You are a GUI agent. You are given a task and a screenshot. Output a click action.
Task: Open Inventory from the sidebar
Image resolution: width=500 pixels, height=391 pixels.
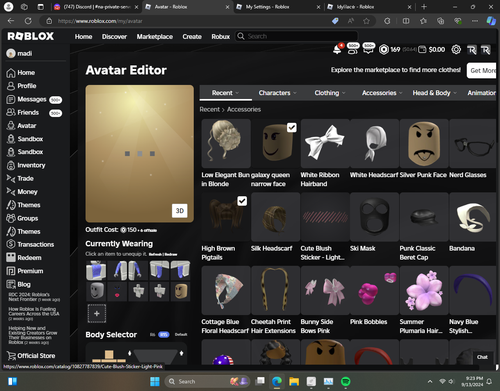coord(26,165)
